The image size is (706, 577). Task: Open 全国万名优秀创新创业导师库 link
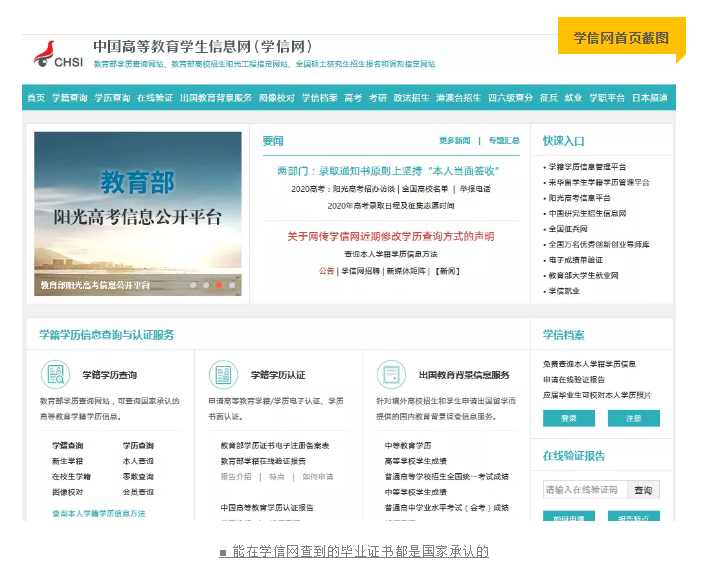coord(599,245)
